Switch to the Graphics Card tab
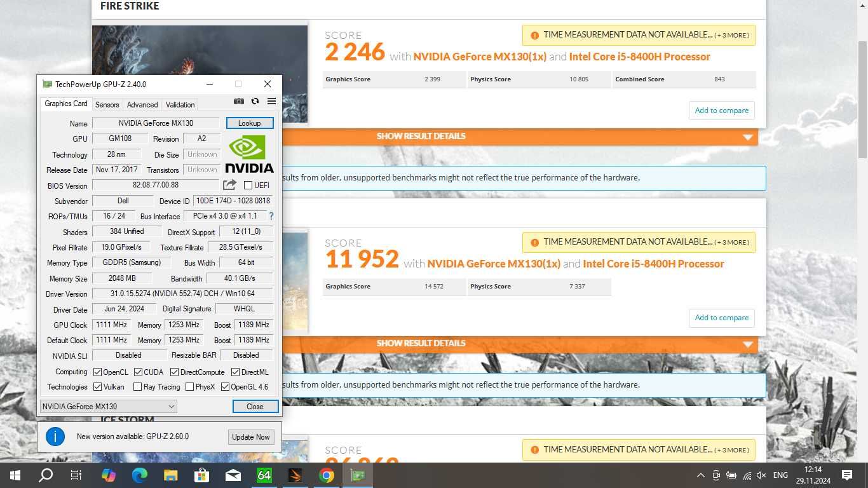868x488 pixels. 66,104
